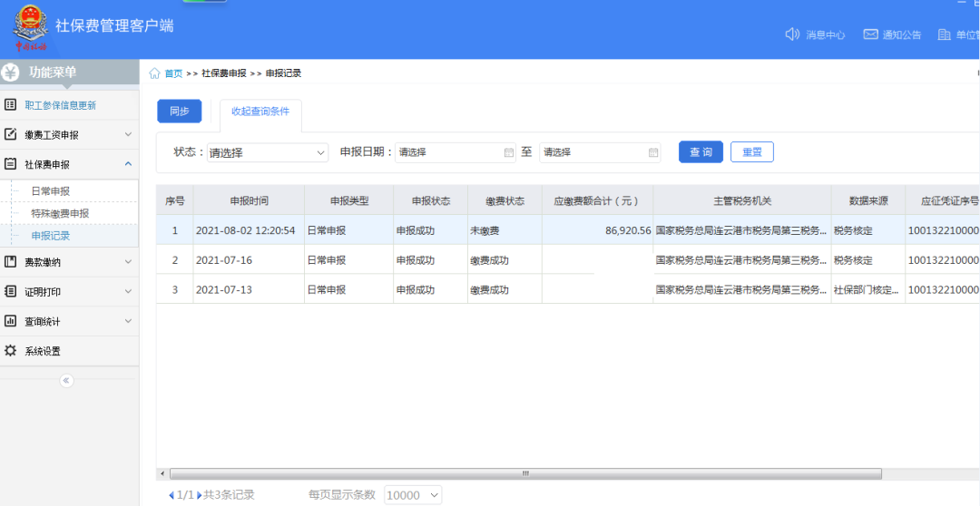
Task: Click the 系统设置 gear icon
Action: 11,350
